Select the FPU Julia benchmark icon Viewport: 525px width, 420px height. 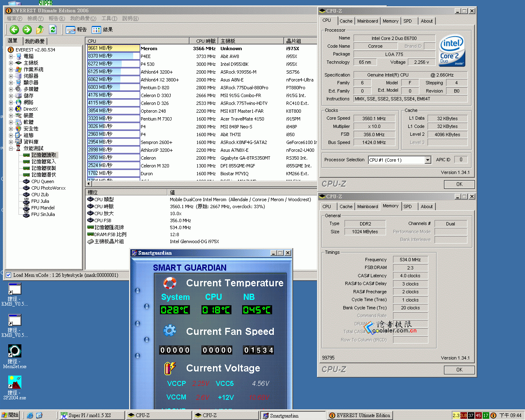click(x=26, y=201)
